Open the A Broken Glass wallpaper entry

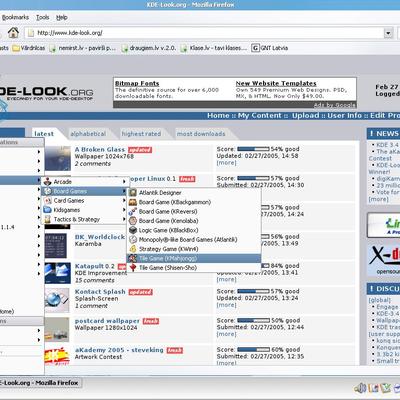(x=100, y=150)
